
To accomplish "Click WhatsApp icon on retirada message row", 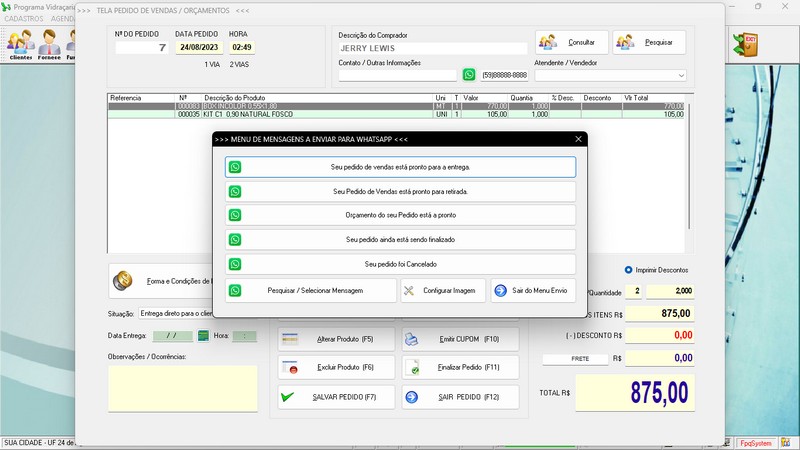I will point(235,191).
